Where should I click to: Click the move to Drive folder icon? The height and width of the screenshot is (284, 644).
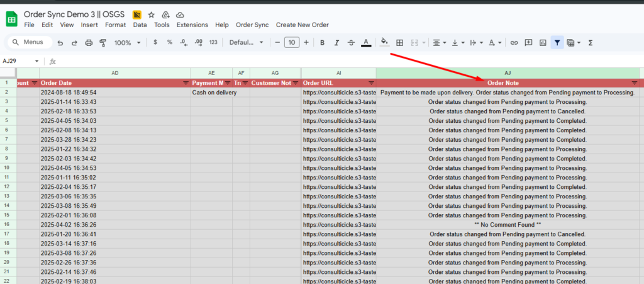[165, 14]
